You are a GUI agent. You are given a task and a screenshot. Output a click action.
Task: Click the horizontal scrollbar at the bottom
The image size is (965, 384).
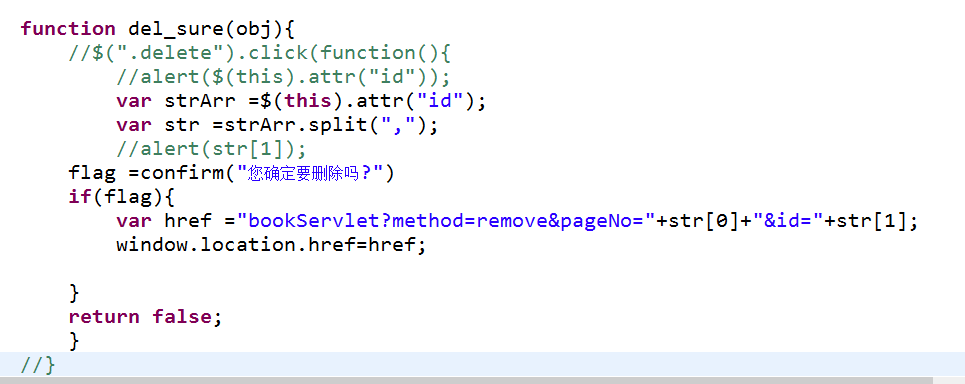point(466,380)
